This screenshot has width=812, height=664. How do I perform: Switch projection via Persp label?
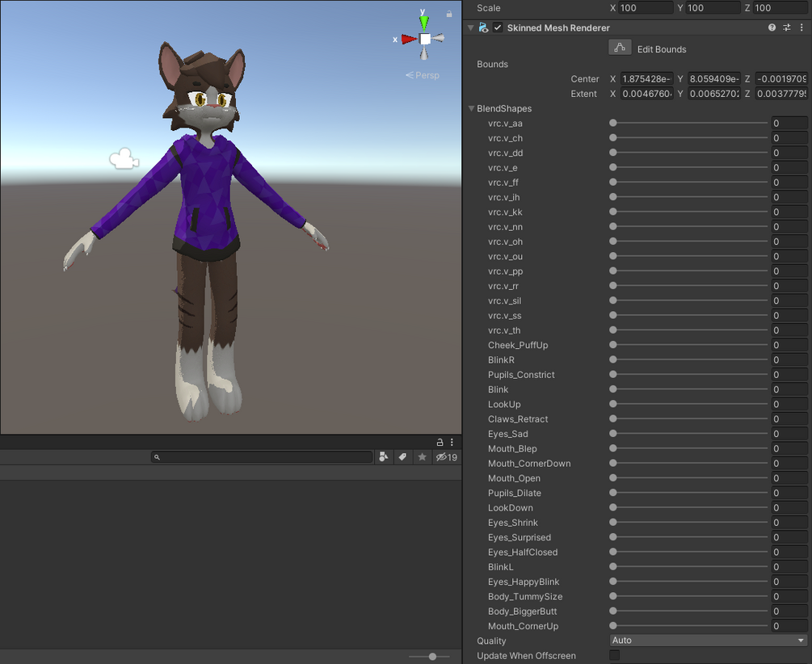point(423,75)
